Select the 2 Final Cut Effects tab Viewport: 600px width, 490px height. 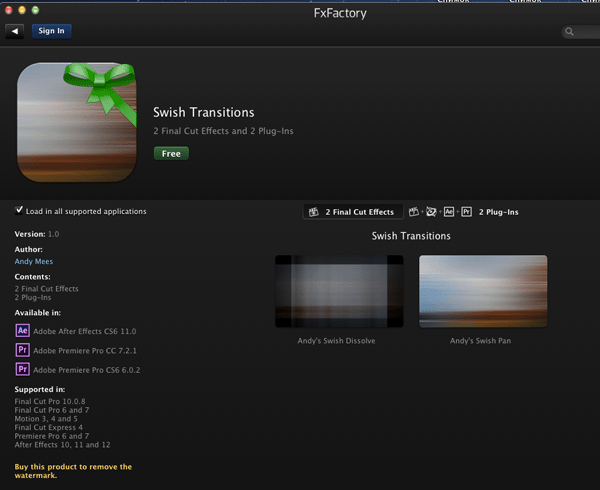click(x=353, y=212)
